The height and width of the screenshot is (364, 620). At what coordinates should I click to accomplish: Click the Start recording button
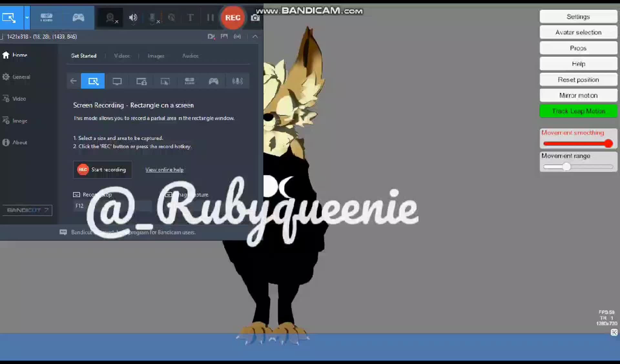(x=102, y=169)
